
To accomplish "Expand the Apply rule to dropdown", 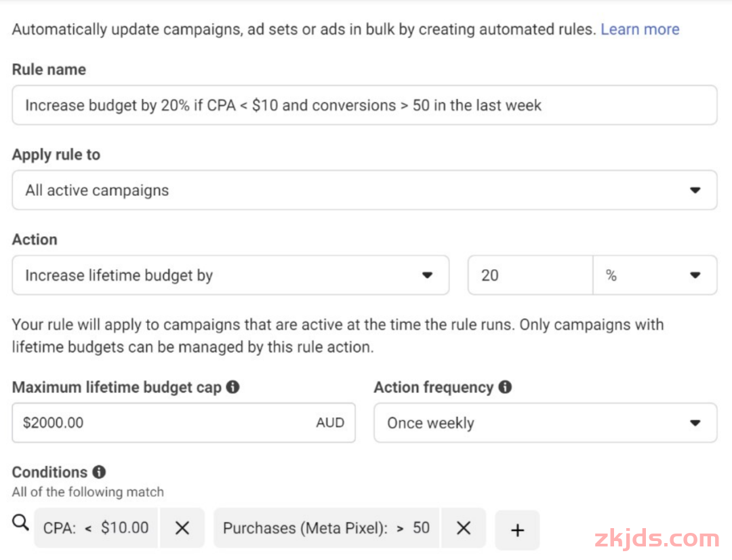I will pyautogui.click(x=364, y=190).
